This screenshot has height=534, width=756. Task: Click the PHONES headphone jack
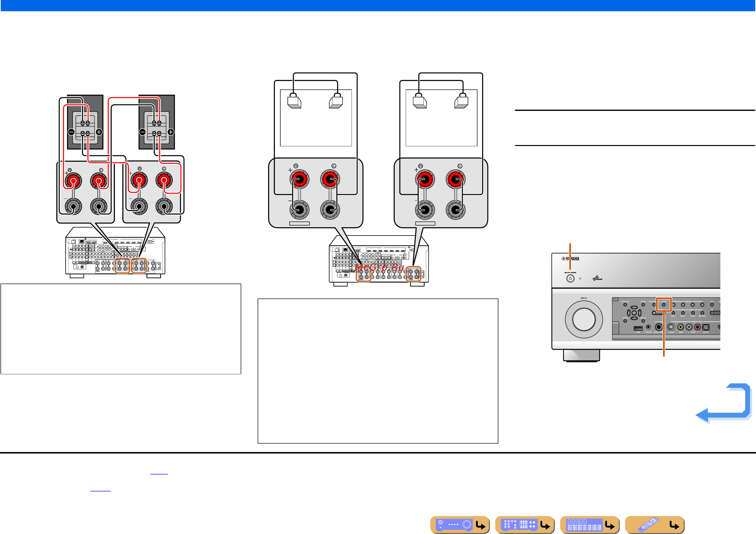pyautogui.click(x=659, y=327)
